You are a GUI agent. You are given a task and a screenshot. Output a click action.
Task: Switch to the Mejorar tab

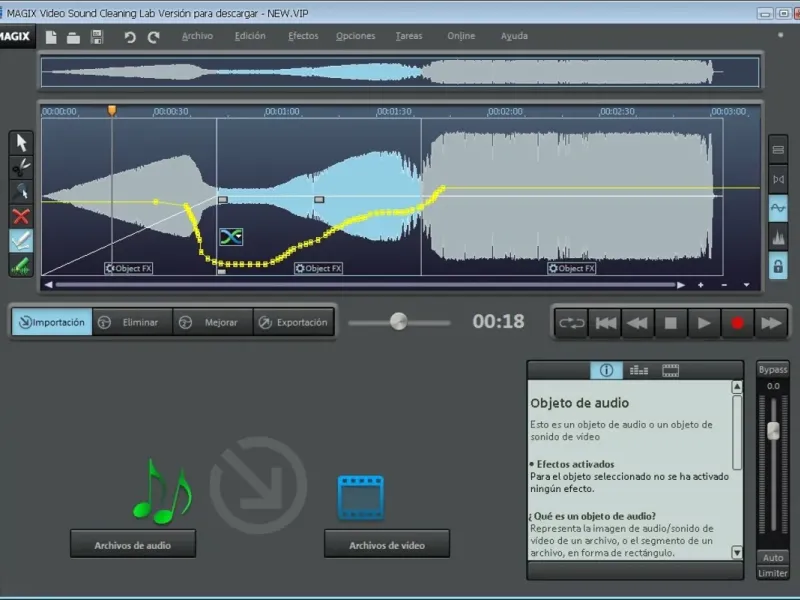click(x=213, y=322)
